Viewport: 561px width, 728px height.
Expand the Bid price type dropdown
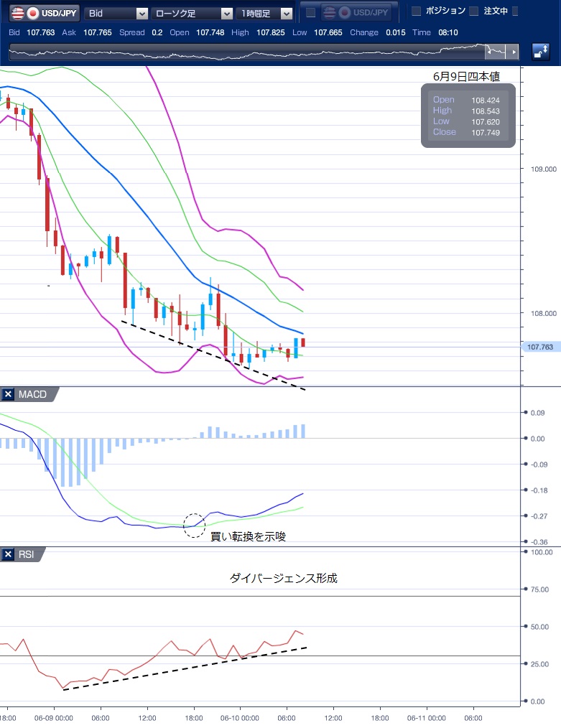[141, 13]
